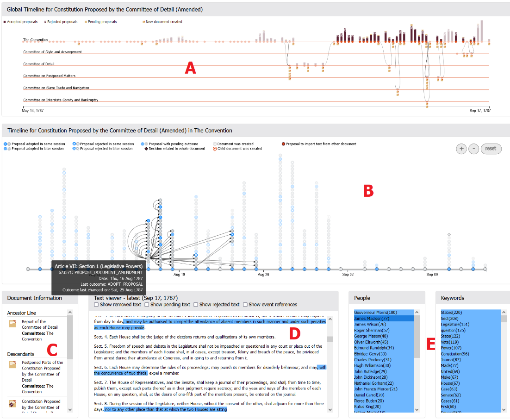The height and width of the screenshot is (420, 510).
Task: Click the Constitution Proposed descendant document icon
Action: [x=13, y=404]
